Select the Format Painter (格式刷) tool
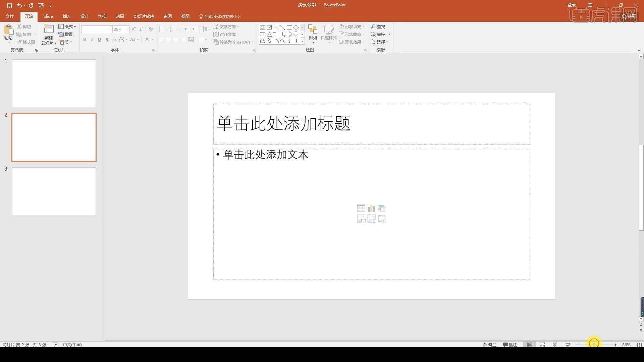This screenshot has width=644, height=362. point(26,42)
